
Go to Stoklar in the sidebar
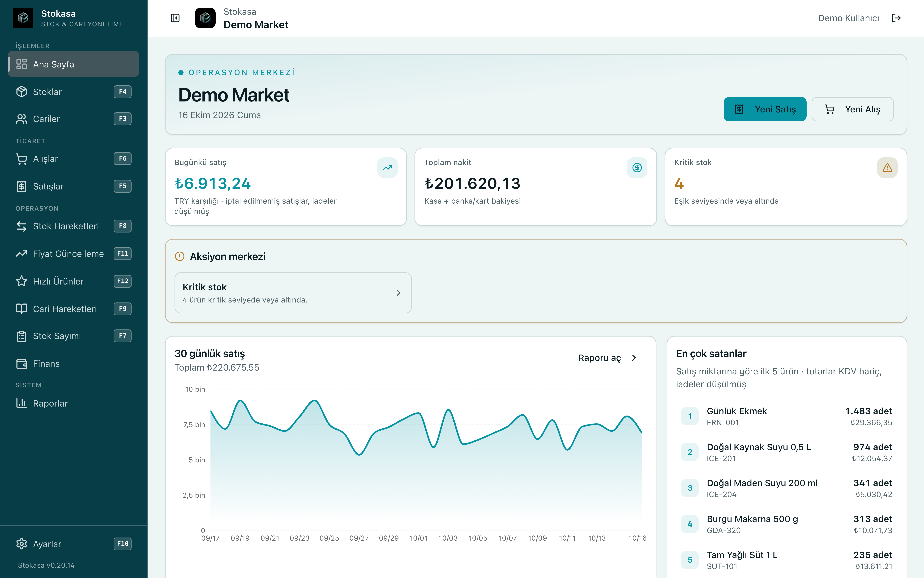point(73,92)
